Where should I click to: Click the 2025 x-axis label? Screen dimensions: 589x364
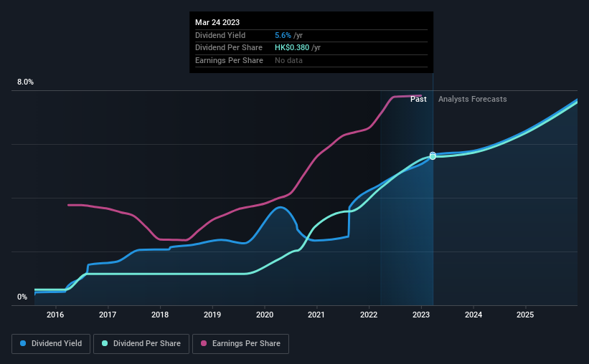(525, 315)
